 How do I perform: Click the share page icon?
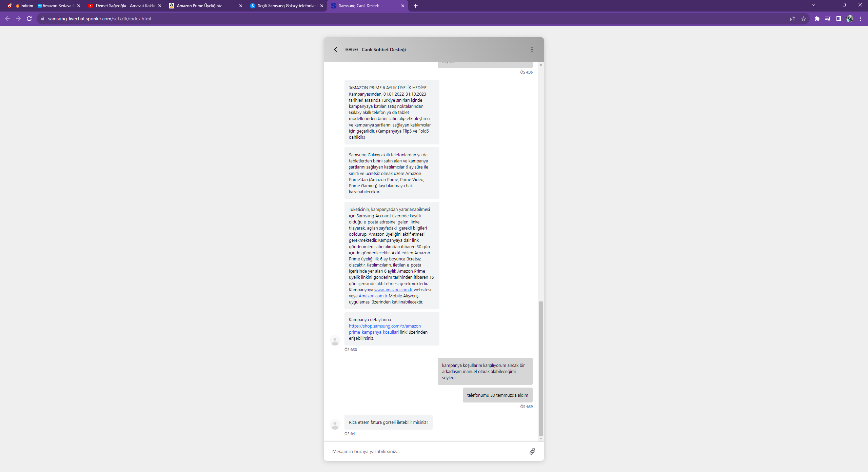[x=792, y=19]
